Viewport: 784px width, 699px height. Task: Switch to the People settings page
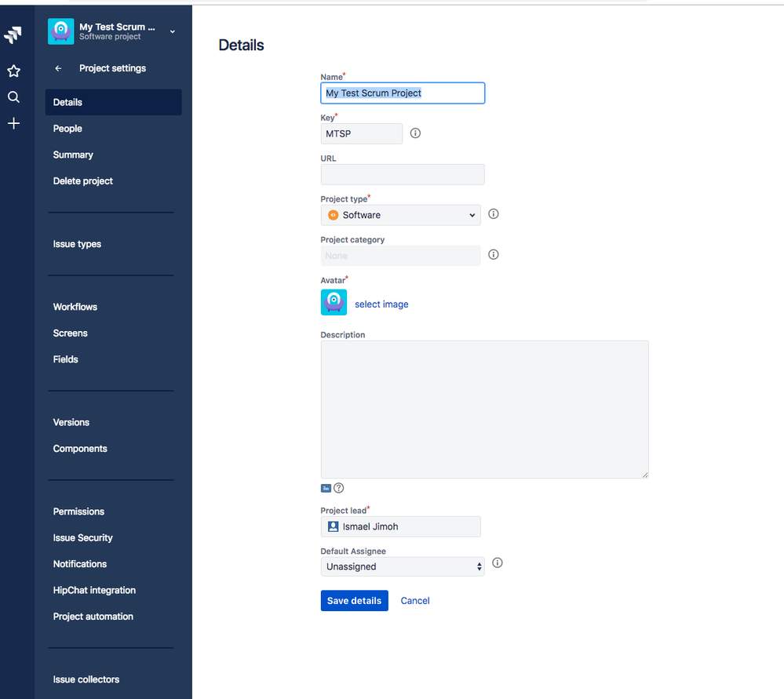coord(67,128)
